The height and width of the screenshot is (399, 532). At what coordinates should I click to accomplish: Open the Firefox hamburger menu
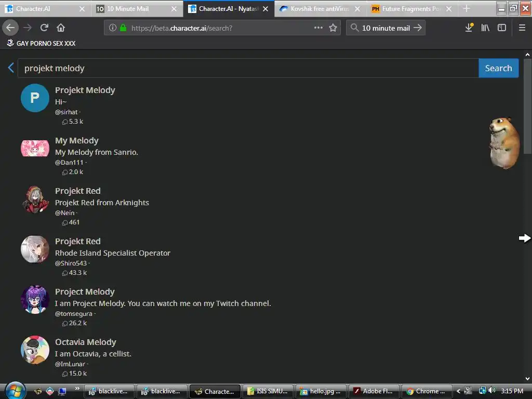(522, 28)
